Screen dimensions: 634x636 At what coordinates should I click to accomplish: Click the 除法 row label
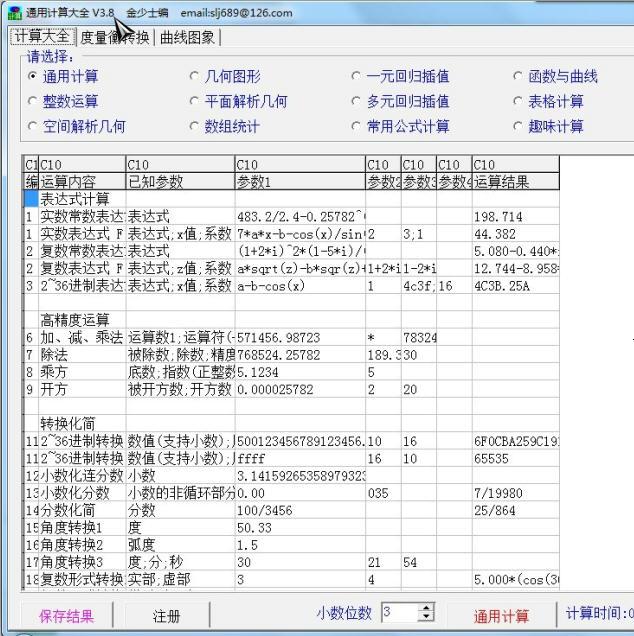[x=82, y=355]
